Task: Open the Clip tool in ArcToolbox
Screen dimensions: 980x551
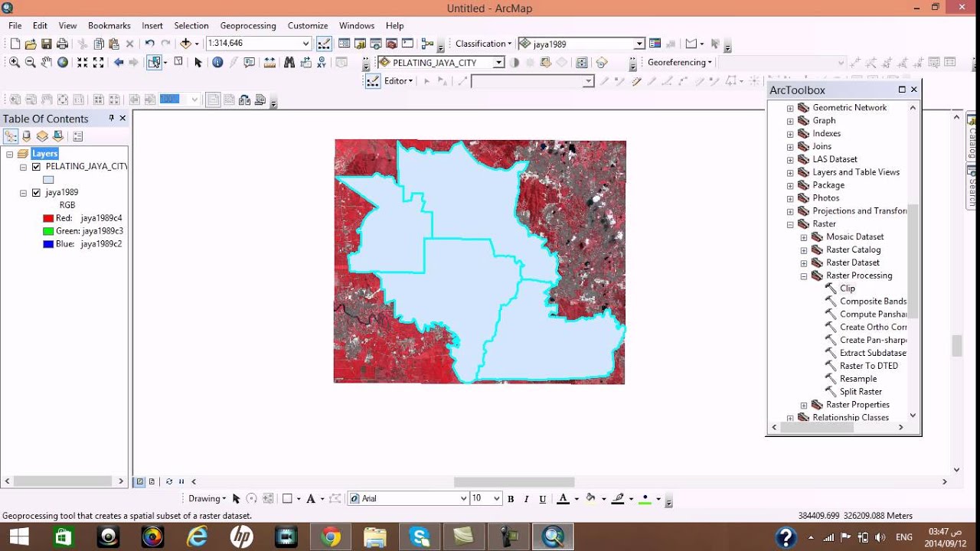Action: click(x=848, y=289)
